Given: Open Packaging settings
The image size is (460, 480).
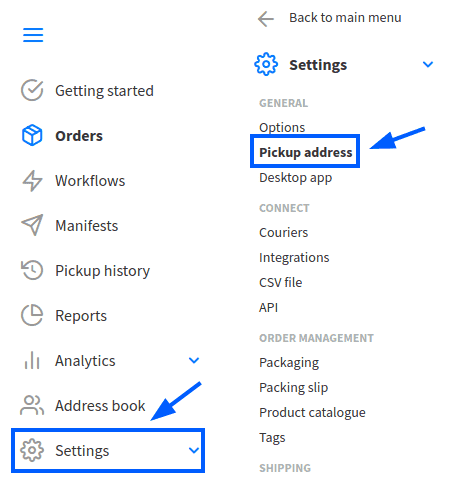Looking at the screenshot, I should click(289, 363).
